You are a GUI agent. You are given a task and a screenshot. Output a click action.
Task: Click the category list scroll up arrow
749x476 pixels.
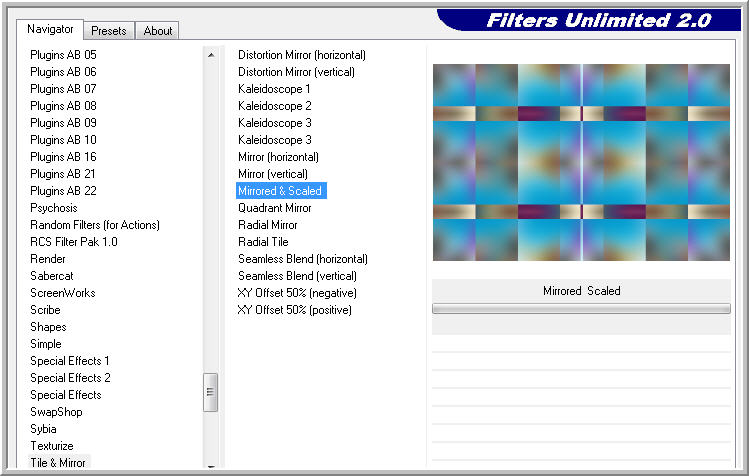pos(211,55)
